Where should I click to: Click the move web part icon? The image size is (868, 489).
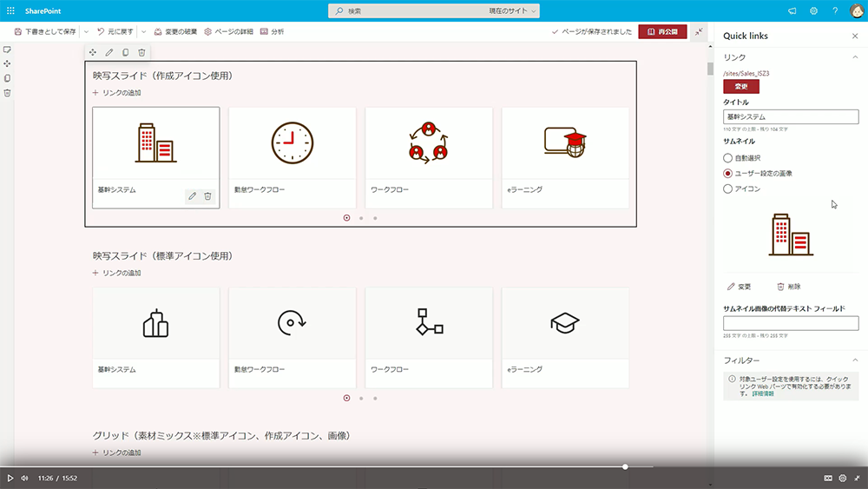pyautogui.click(x=93, y=52)
